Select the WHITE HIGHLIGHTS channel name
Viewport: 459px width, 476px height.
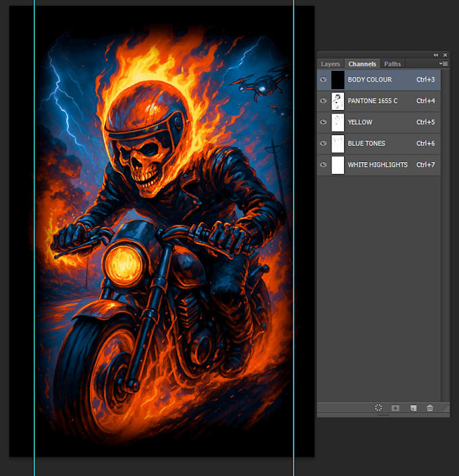pyautogui.click(x=377, y=165)
